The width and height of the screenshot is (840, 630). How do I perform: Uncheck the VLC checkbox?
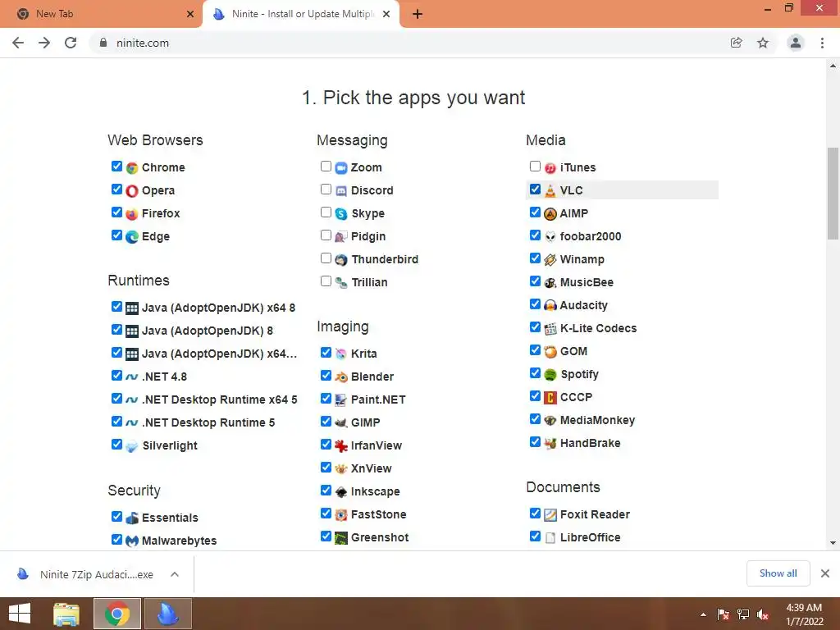(535, 189)
